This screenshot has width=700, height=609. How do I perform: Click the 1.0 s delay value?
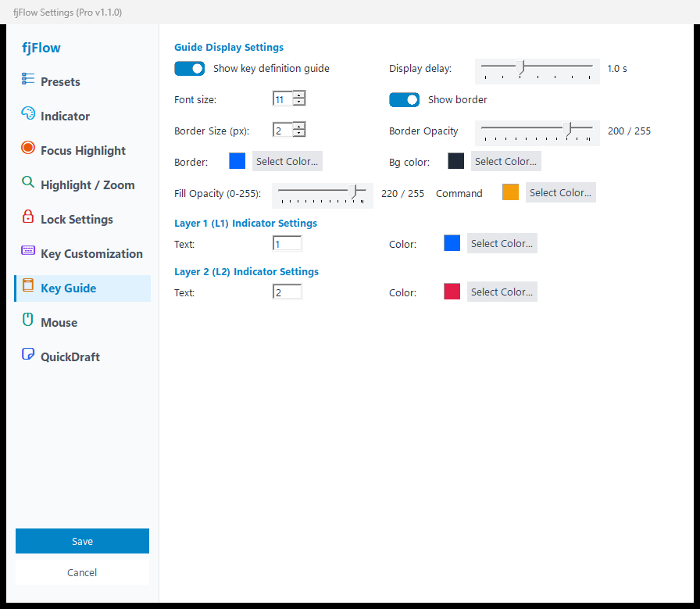[617, 69]
